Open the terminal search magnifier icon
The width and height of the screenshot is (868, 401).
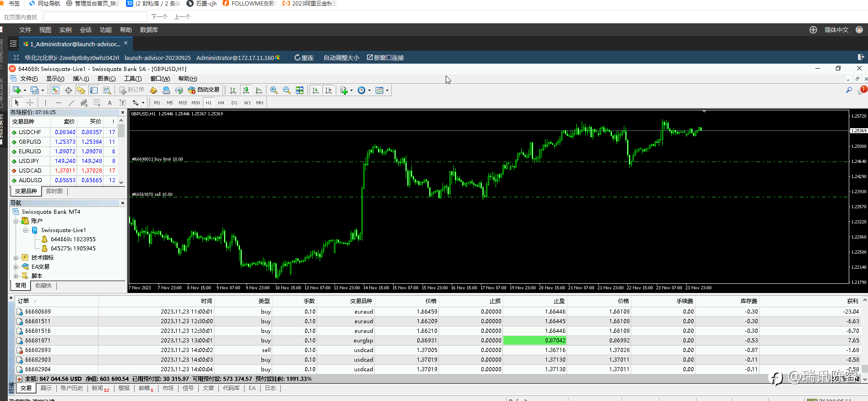(849, 90)
